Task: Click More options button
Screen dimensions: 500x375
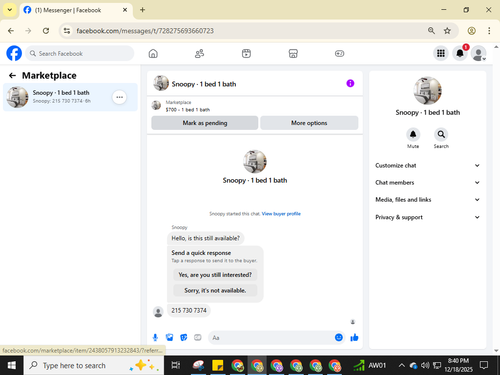Action: tap(309, 123)
